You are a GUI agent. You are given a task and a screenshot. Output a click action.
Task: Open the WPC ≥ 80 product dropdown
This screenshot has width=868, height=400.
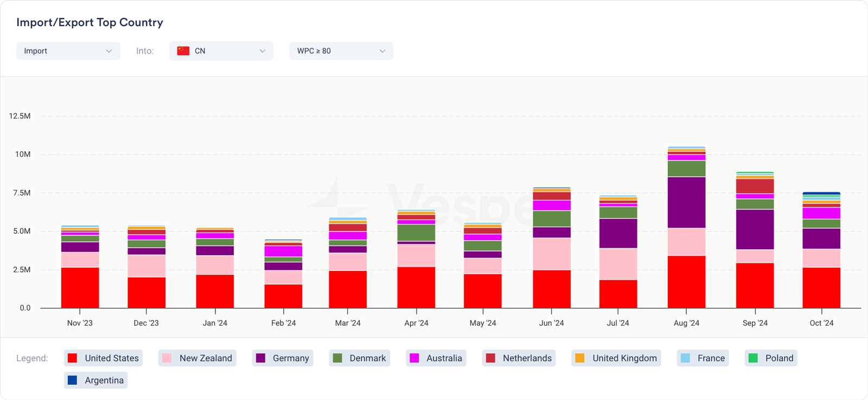(x=341, y=51)
